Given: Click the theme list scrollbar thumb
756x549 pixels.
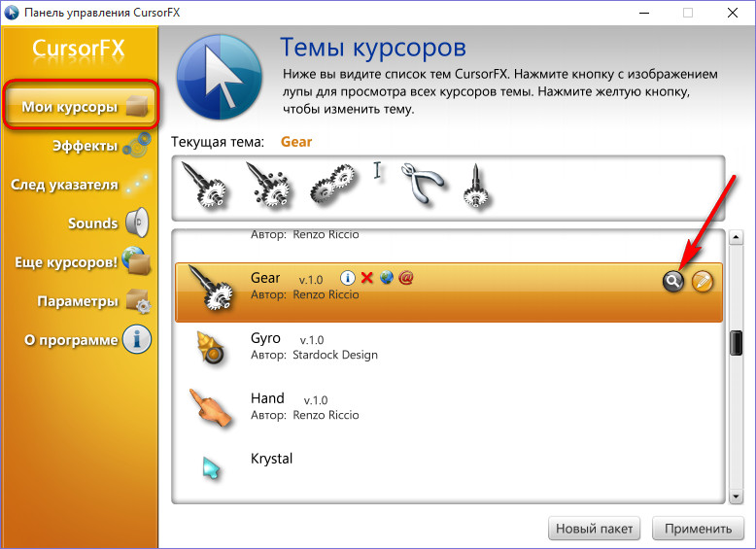Looking at the screenshot, I should point(736,343).
